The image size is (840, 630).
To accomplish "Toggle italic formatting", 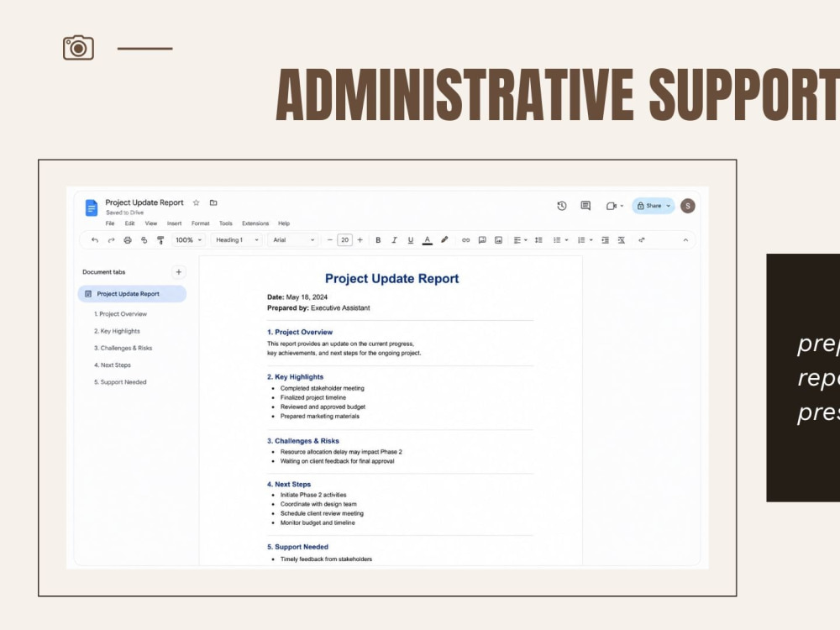I will pyautogui.click(x=394, y=240).
